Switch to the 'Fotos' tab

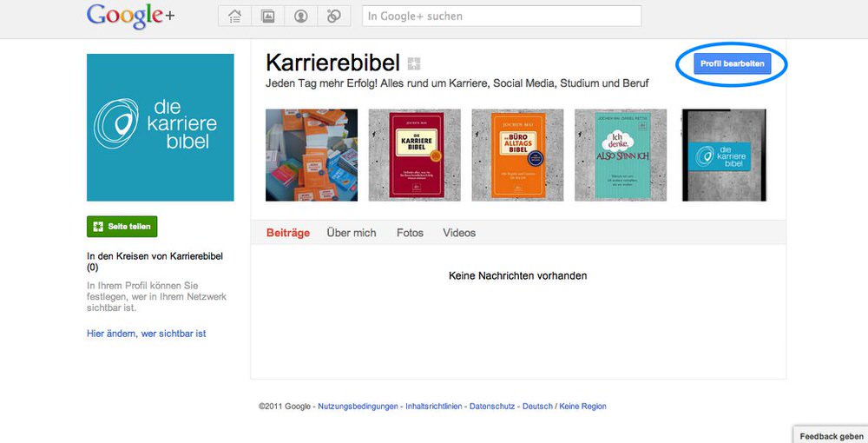[410, 233]
